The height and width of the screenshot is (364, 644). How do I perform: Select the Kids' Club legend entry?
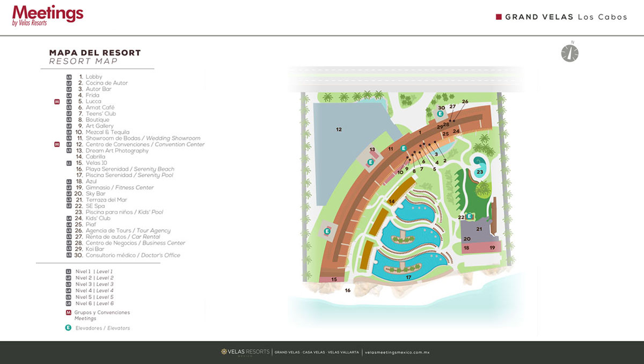coord(93,219)
